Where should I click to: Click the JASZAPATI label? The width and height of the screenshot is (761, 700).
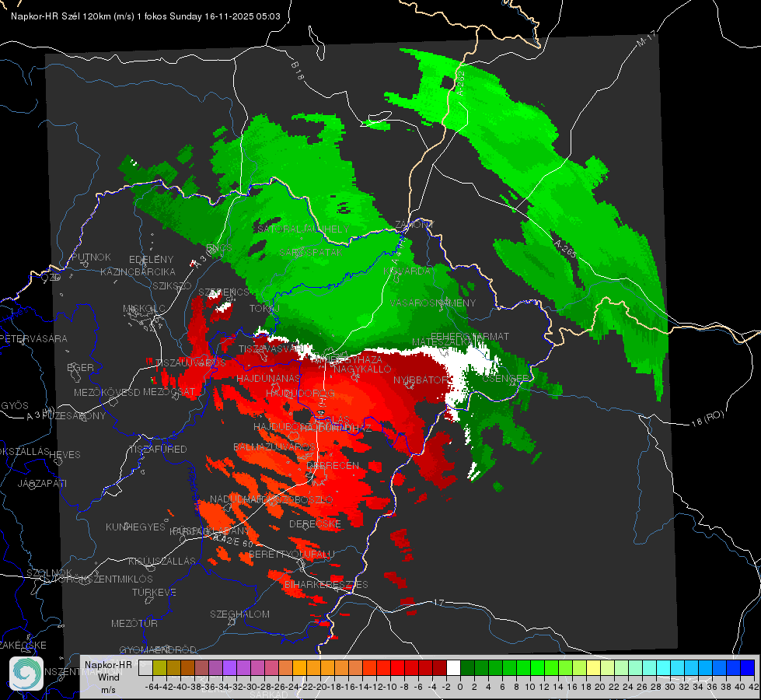click(42, 483)
